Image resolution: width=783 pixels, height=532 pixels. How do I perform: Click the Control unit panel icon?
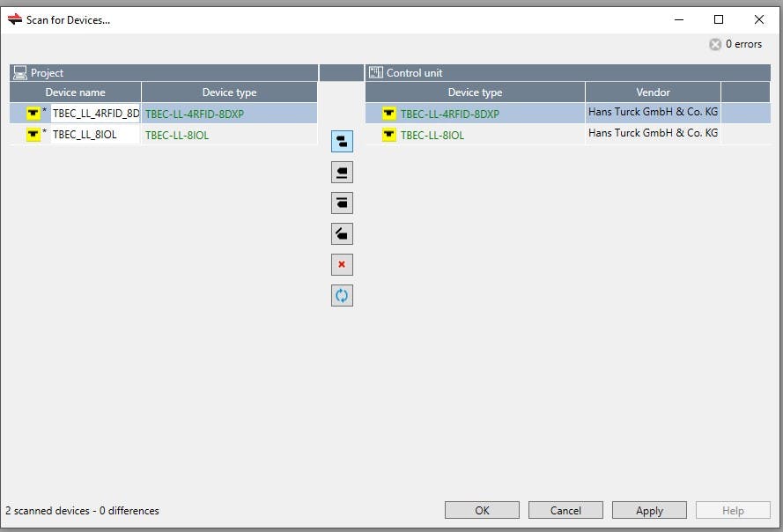(375, 73)
